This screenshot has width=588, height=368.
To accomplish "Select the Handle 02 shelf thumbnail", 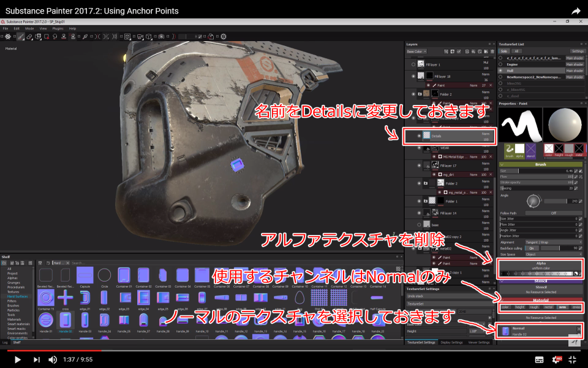I will tap(66, 321).
